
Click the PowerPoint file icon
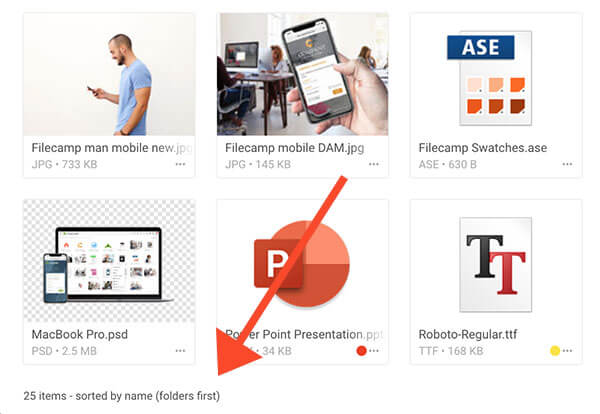[302, 264]
